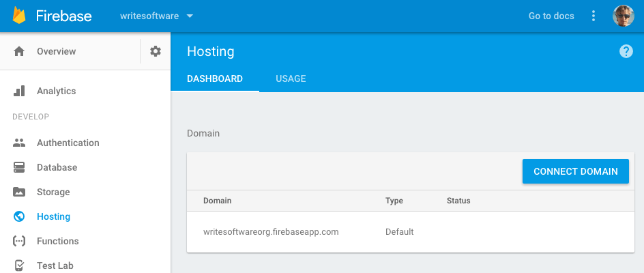644x273 pixels.
Task: Open the Authentication section
Action: point(68,143)
